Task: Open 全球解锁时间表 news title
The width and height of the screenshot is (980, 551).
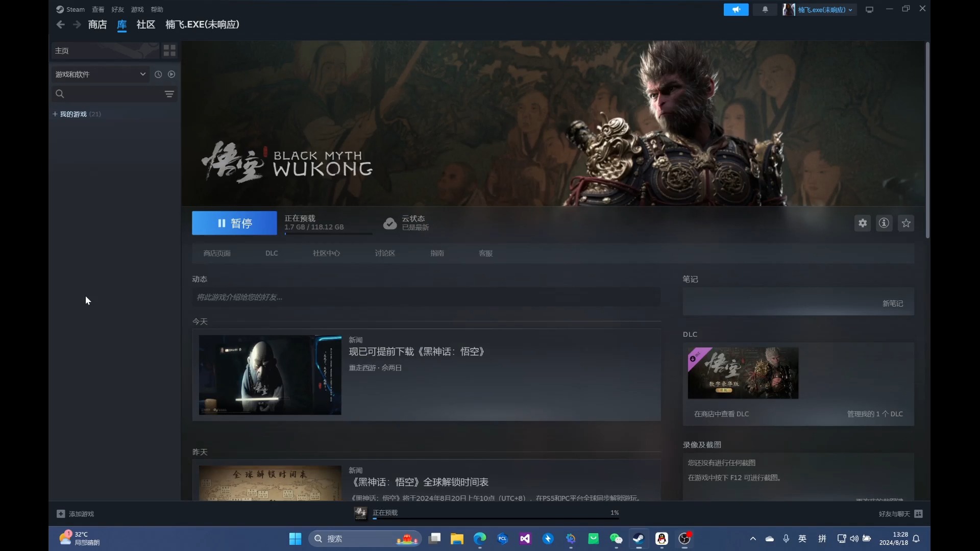Action: click(420, 482)
